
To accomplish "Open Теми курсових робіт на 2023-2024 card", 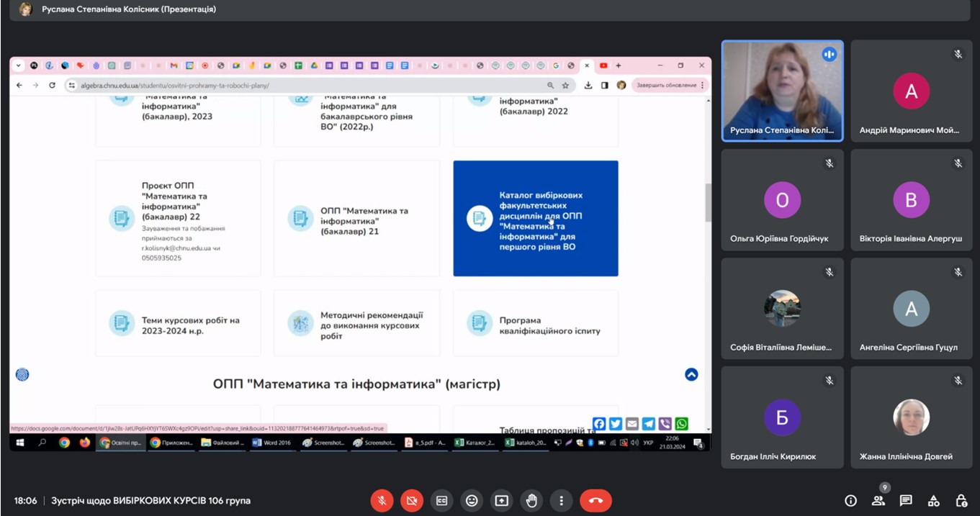I will 178,323.
